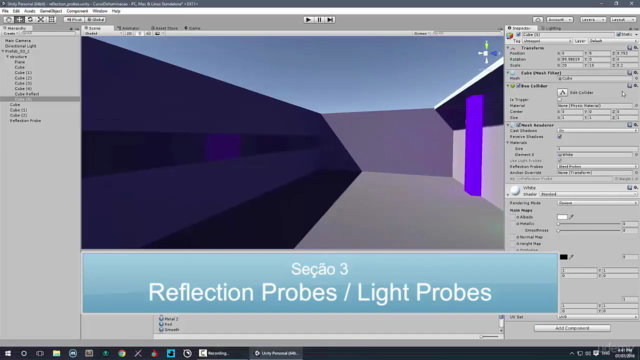Open Transform help book icon
The image size is (640, 360).
tap(629, 48)
